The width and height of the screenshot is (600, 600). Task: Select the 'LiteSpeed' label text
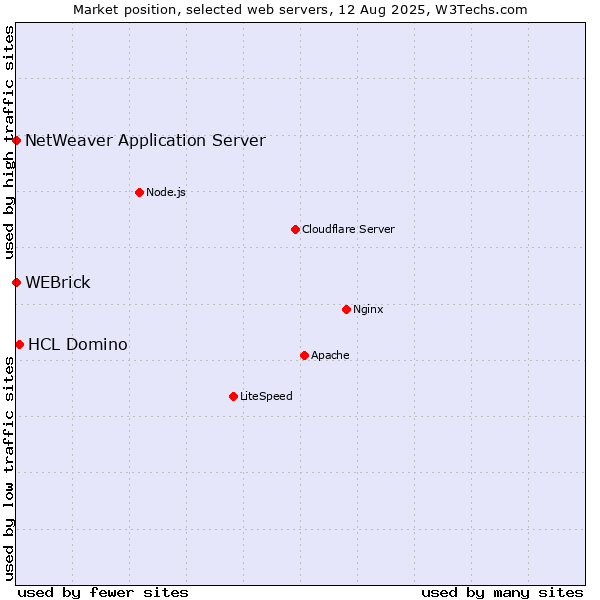tap(266, 396)
